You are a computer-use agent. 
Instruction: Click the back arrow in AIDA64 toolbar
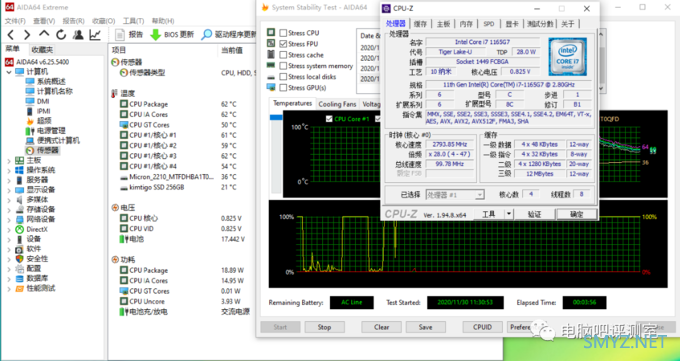pos(11,35)
